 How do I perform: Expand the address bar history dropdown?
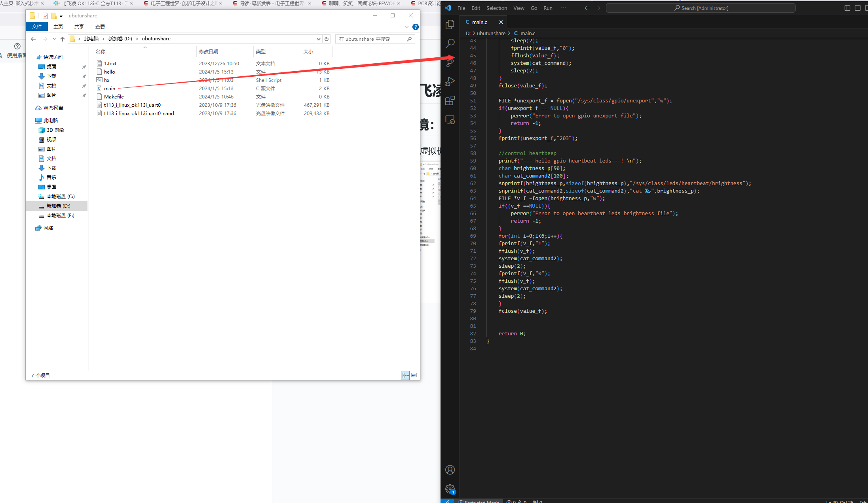[319, 39]
